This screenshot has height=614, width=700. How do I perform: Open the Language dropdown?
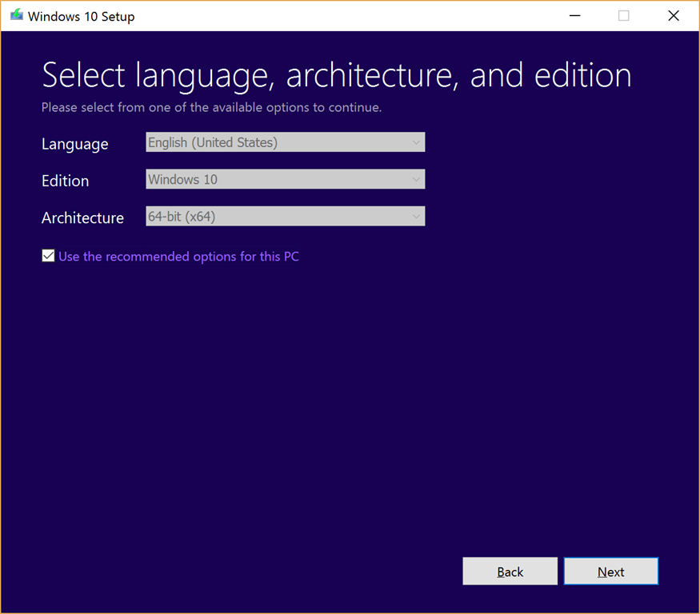286,142
